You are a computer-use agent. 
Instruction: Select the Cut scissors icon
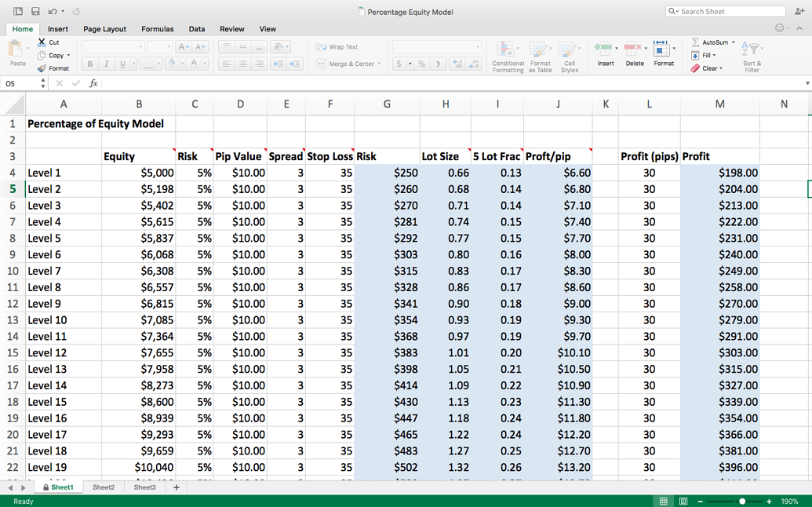coord(42,42)
